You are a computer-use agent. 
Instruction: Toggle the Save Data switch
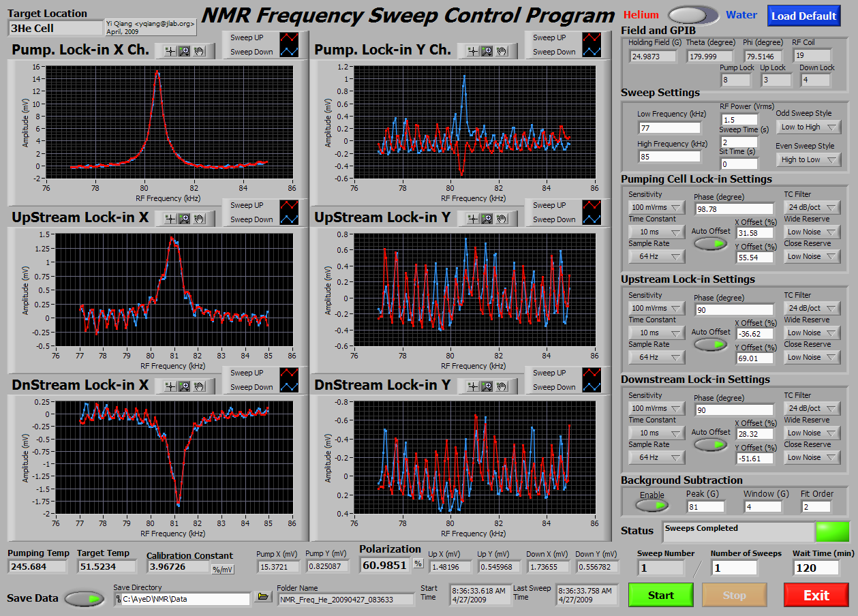click(85, 599)
